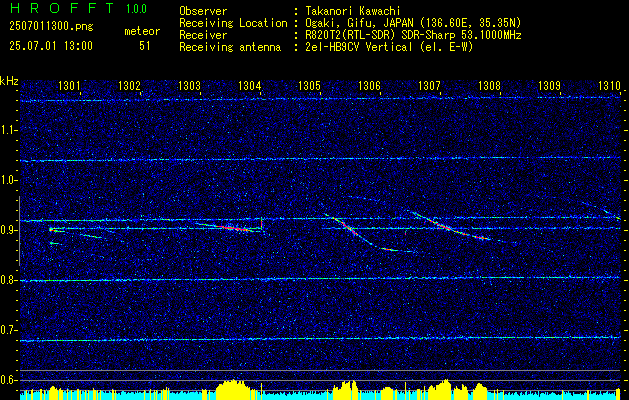Image resolution: width=629 pixels, height=400 pixels.
Task: Click the 0.7 kHz axis label
Action: pos(8,330)
